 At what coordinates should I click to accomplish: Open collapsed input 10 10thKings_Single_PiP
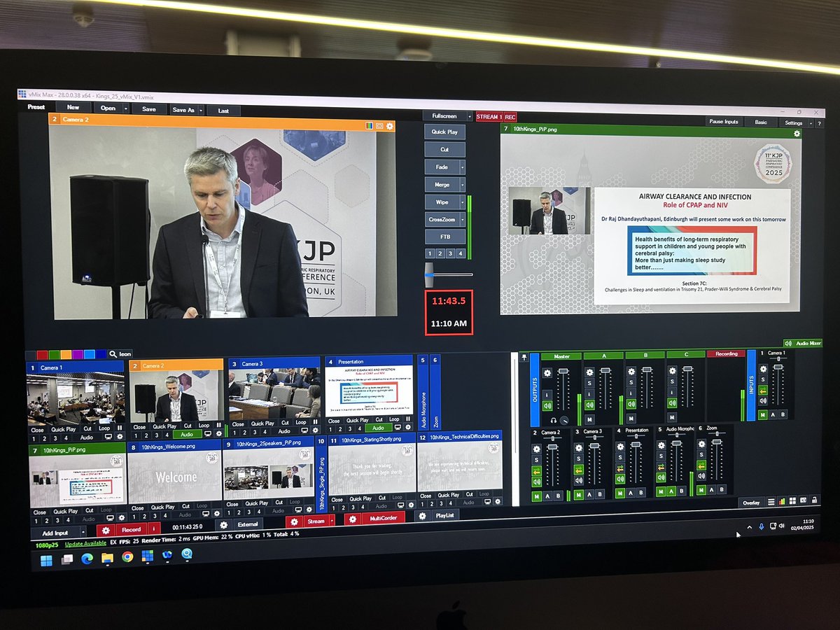coord(321,474)
